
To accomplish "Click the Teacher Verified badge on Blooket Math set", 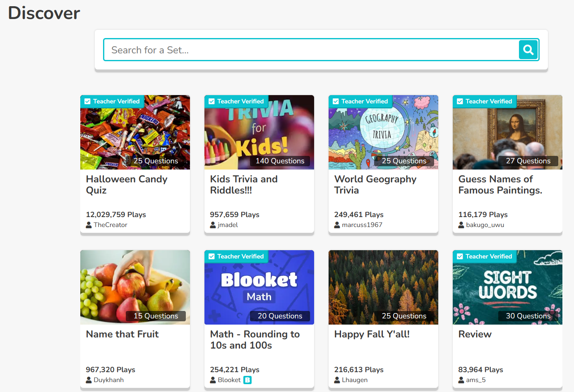I will point(236,256).
